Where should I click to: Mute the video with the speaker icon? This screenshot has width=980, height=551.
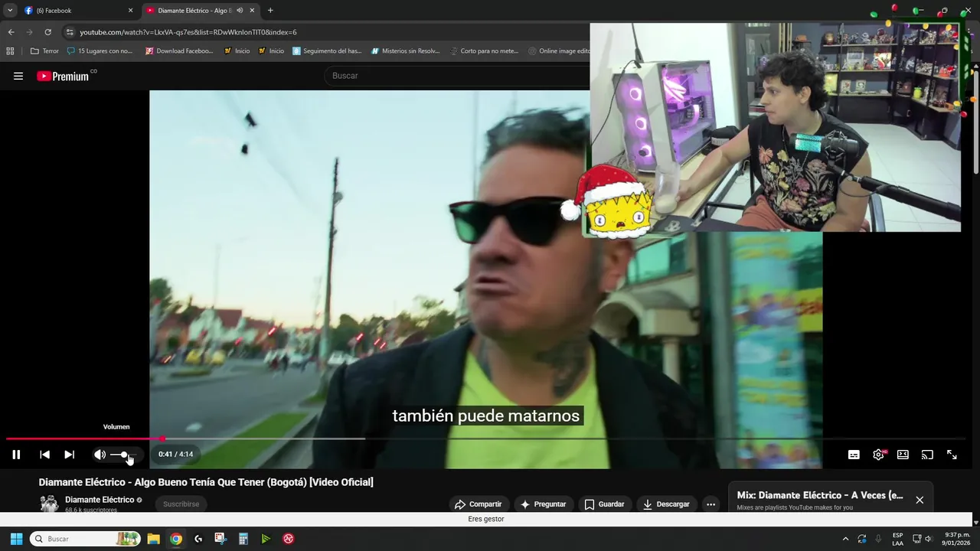(x=100, y=455)
